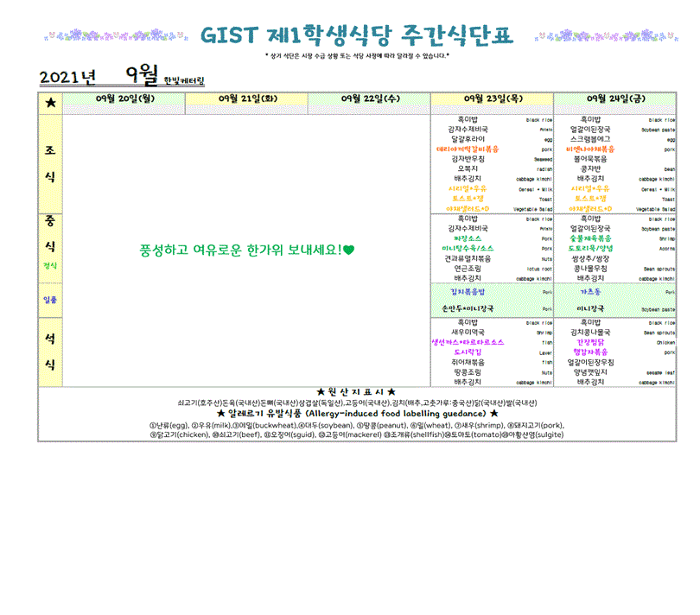Click green 짜장소스 in Thursday lunch
Screen dimensions: 700x615
(468, 238)
